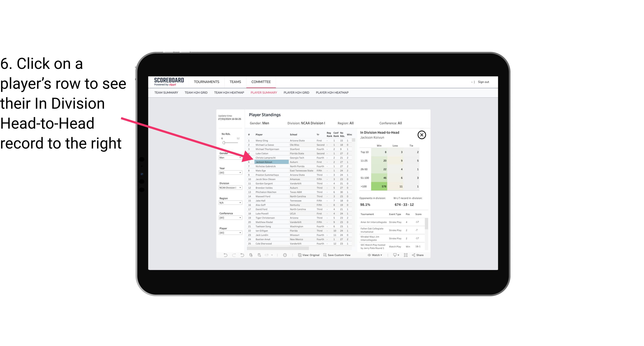Click the redo arrow icon
This screenshot has width=644, height=346.
[233, 256]
